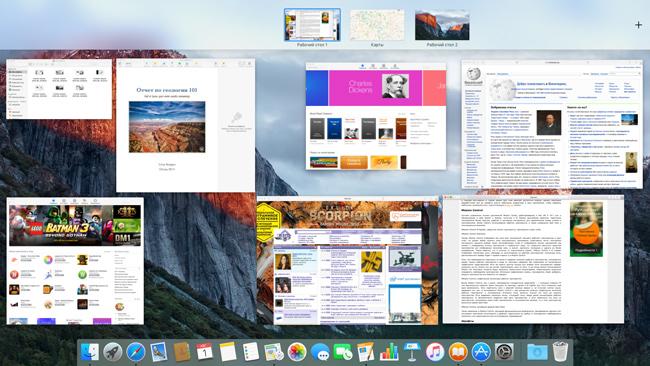Click DM1 tile in App Store window banner
This screenshot has height=366, width=650.
point(127,239)
